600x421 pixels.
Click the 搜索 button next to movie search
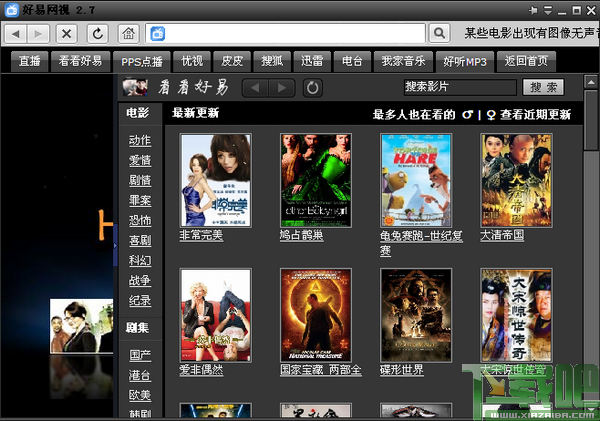pos(543,87)
